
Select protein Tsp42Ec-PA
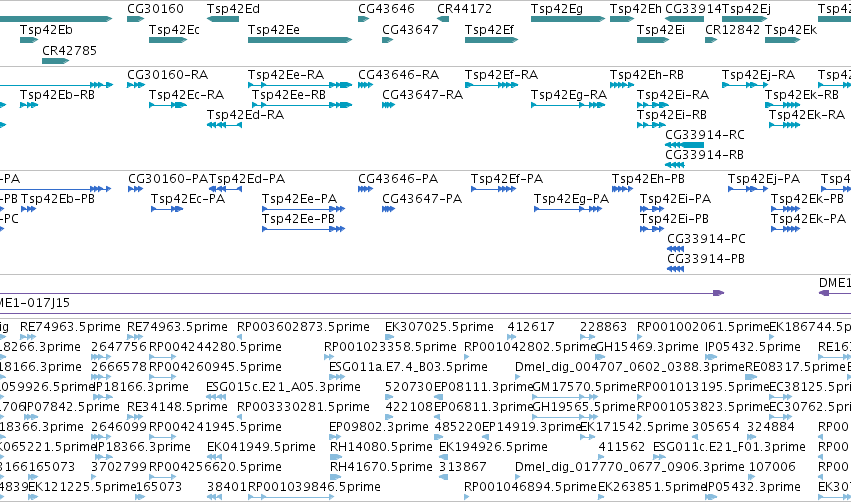[188, 199]
